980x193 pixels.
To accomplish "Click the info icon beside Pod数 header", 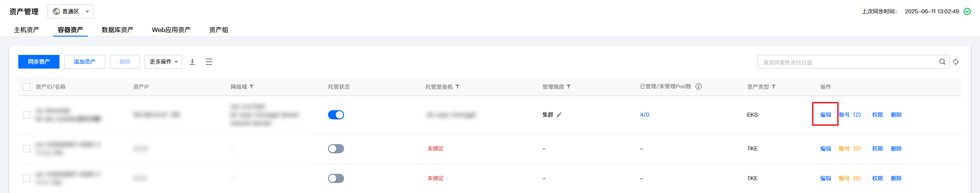I will pos(699,86).
